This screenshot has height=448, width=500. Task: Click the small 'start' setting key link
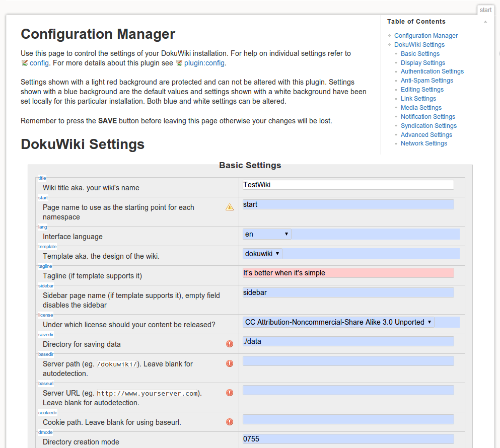tap(43, 198)
